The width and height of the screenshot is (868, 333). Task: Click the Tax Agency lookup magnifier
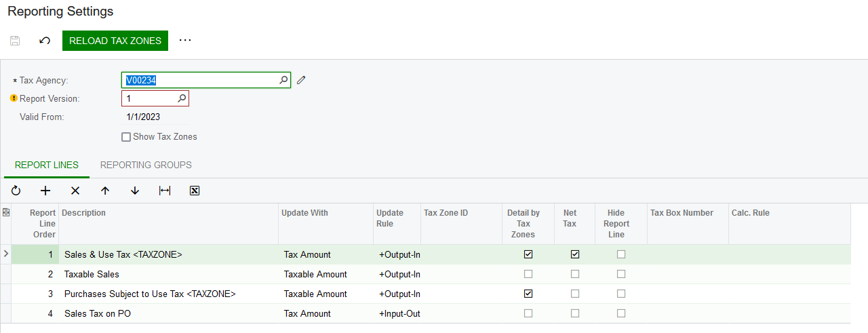[x=283, y=80]
